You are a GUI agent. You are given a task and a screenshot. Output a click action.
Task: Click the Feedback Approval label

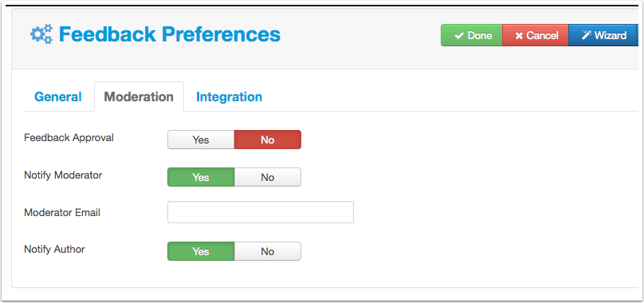(69, 138)
